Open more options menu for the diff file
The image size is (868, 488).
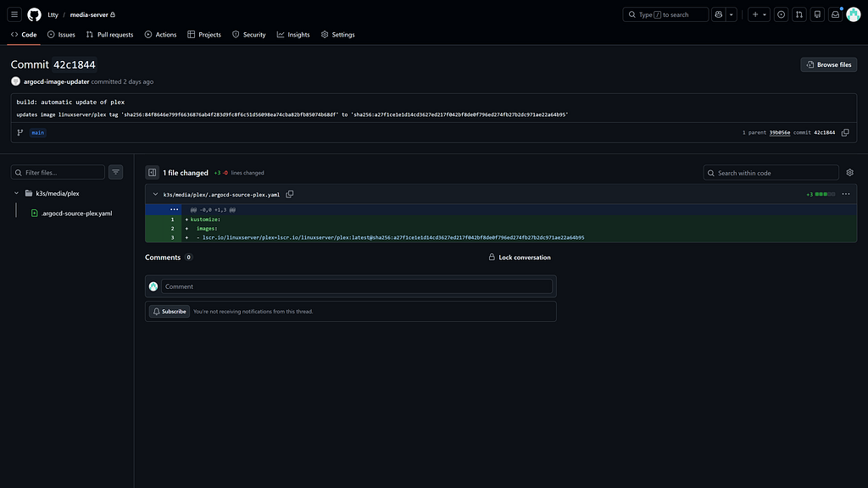[846, 194]
